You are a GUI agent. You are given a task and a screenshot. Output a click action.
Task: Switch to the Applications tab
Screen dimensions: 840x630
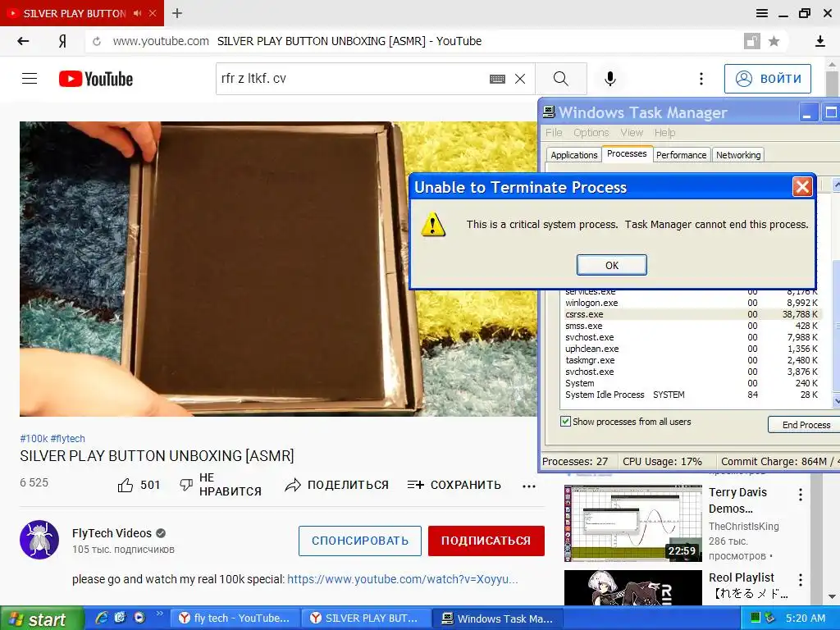coord(573,155)
